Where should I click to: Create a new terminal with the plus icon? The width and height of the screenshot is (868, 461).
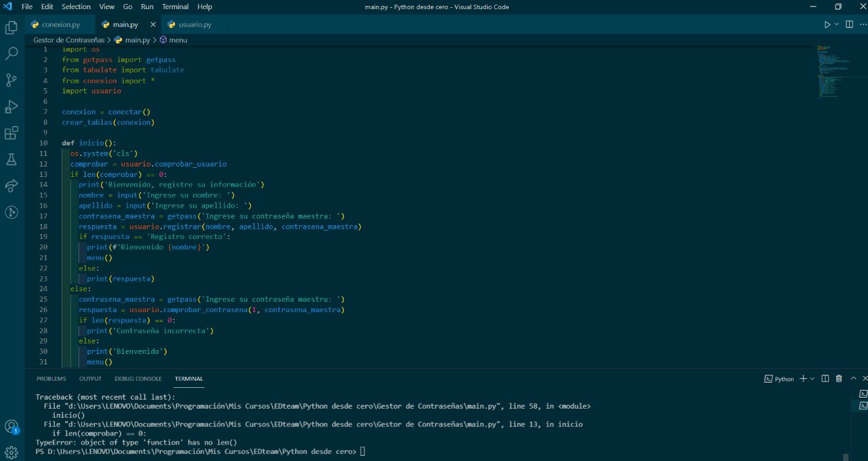[803, 379]
